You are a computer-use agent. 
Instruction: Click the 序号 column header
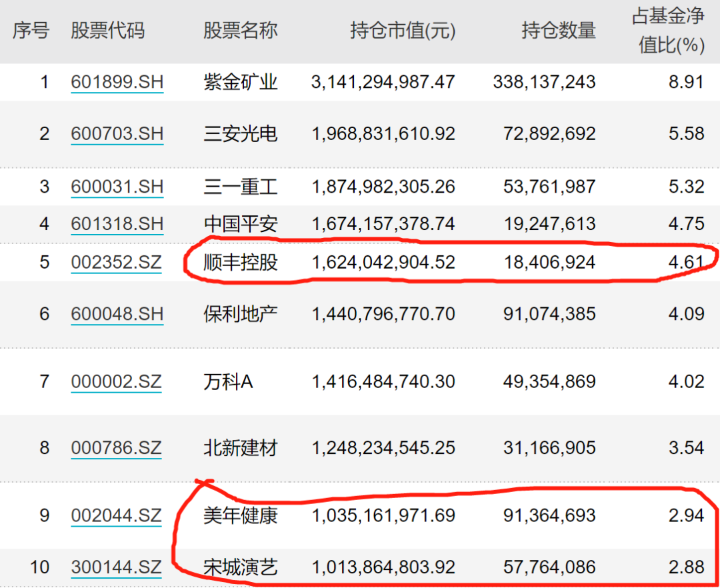[x=31, y=31]
